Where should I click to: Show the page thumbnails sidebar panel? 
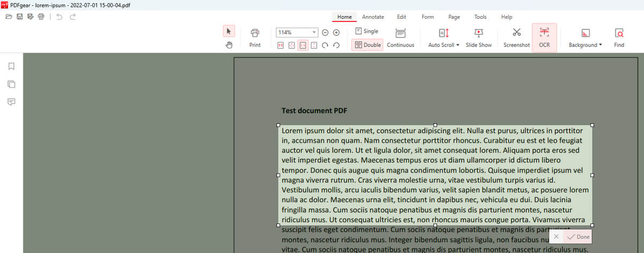tap(11, 84)
